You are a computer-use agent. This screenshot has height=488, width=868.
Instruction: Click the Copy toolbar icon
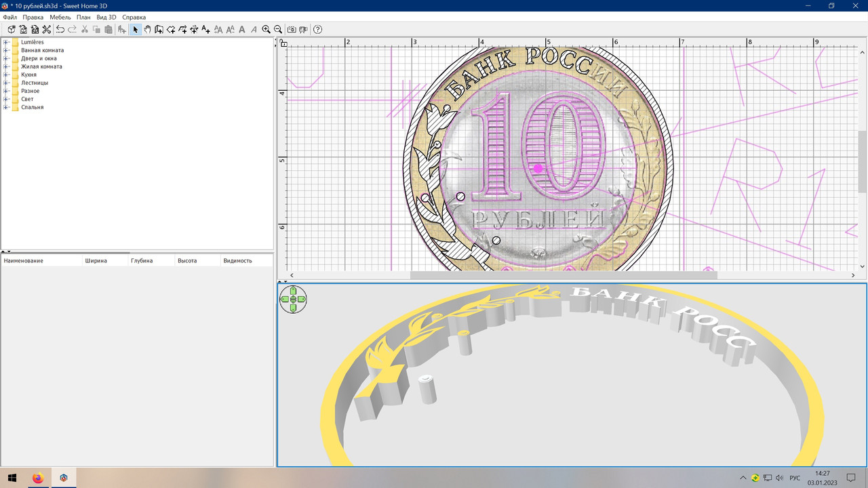tap(96, 29)
